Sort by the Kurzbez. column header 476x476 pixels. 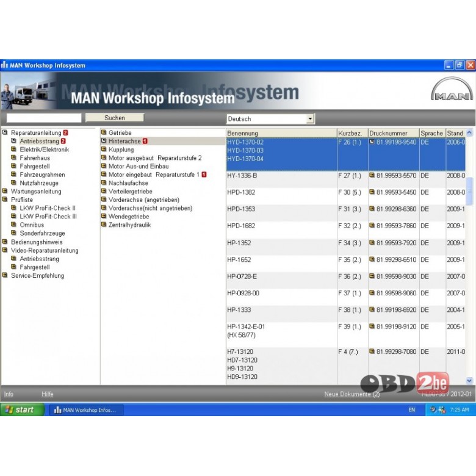353,133
